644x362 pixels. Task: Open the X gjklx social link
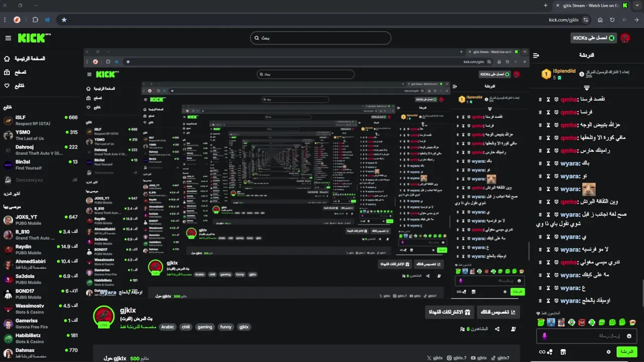coord(435,358)
